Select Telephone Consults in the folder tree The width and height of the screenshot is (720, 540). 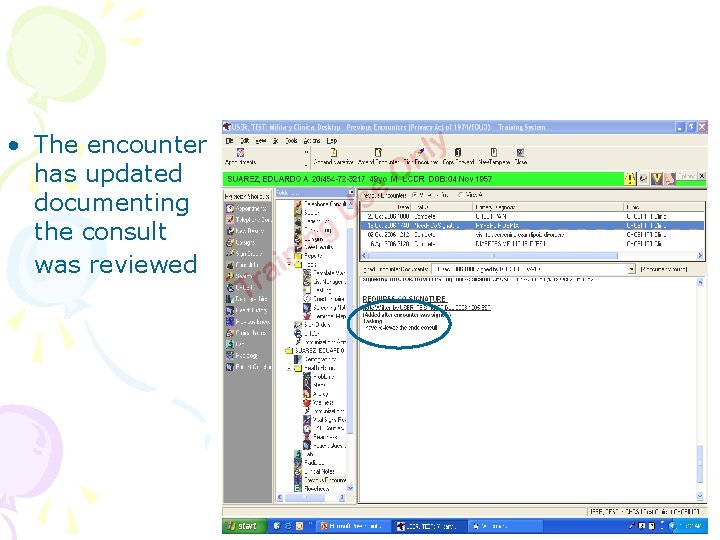click(321, 203)
